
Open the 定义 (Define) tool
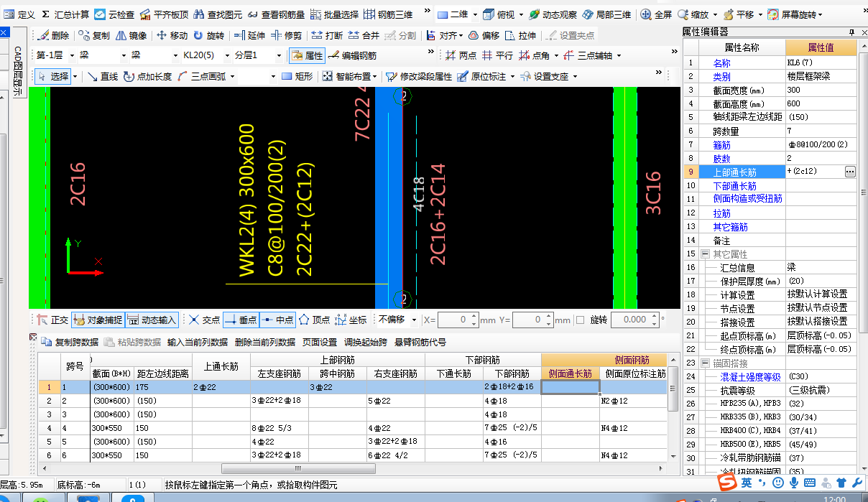[x=19, y=14]
